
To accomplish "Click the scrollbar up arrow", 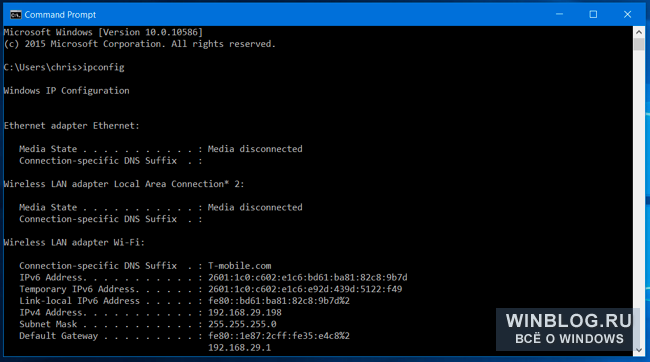I will pyautogui.click(x=639, y=32).
